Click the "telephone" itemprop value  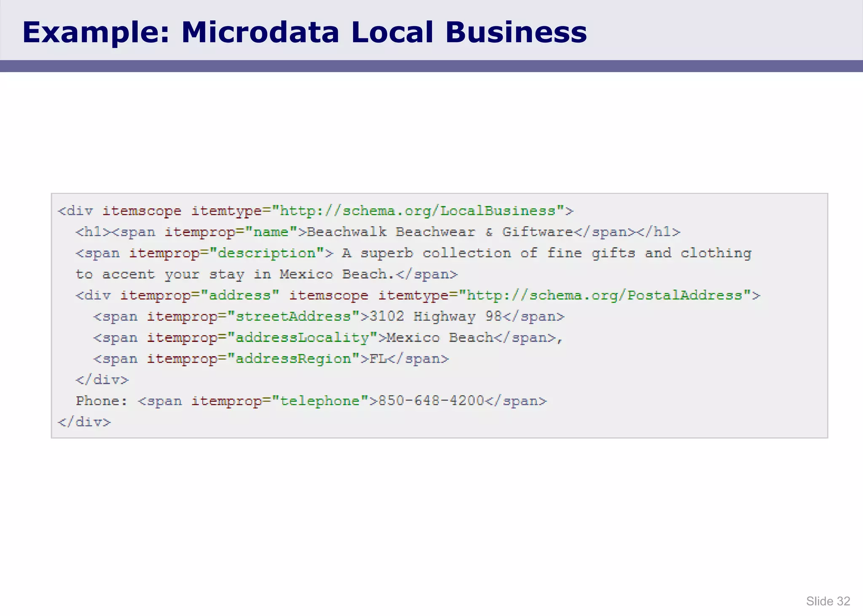coord(320,400)
